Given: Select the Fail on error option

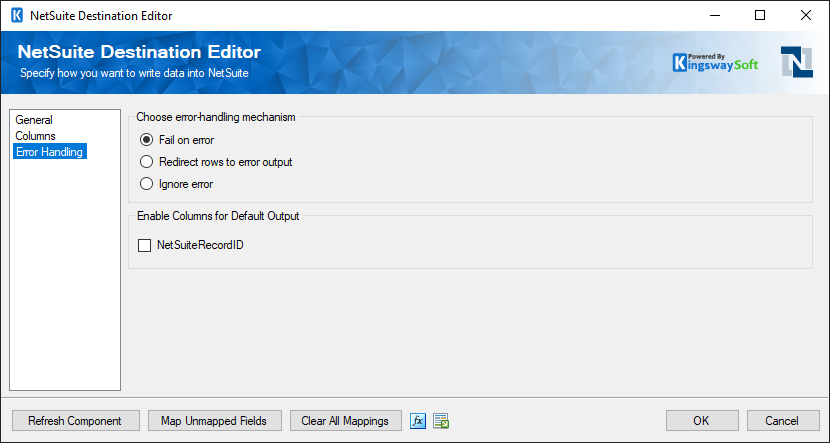Looking at the screenshot, I should click(177, 140).
